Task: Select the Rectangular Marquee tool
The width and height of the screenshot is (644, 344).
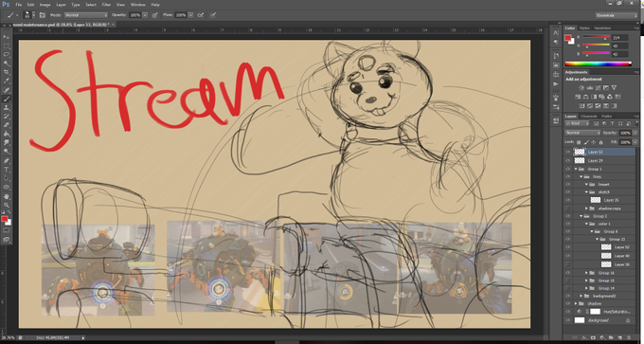Action: 7,46
